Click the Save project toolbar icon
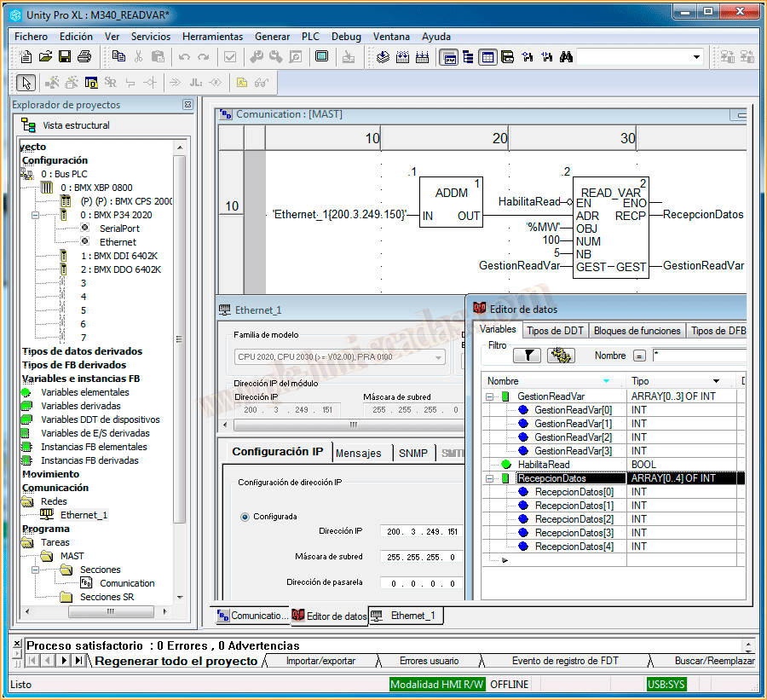Screen dimensions: 767x700 click(x=65, y=57)
